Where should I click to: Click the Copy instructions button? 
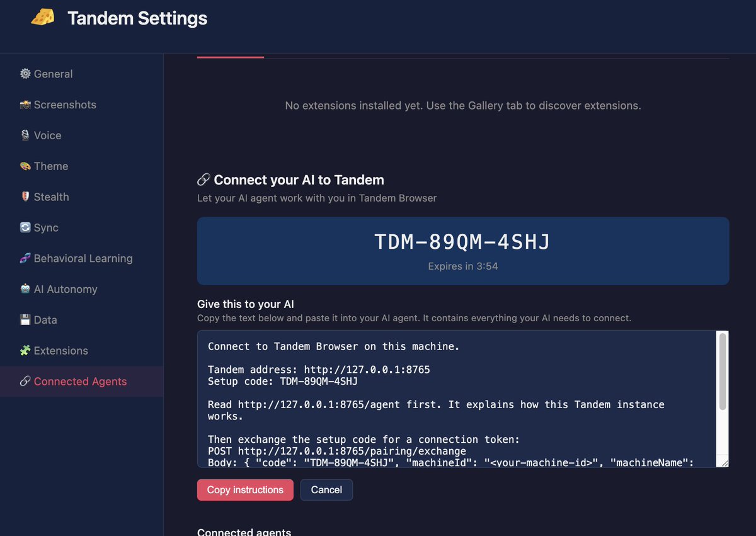(x=245, y=490)
